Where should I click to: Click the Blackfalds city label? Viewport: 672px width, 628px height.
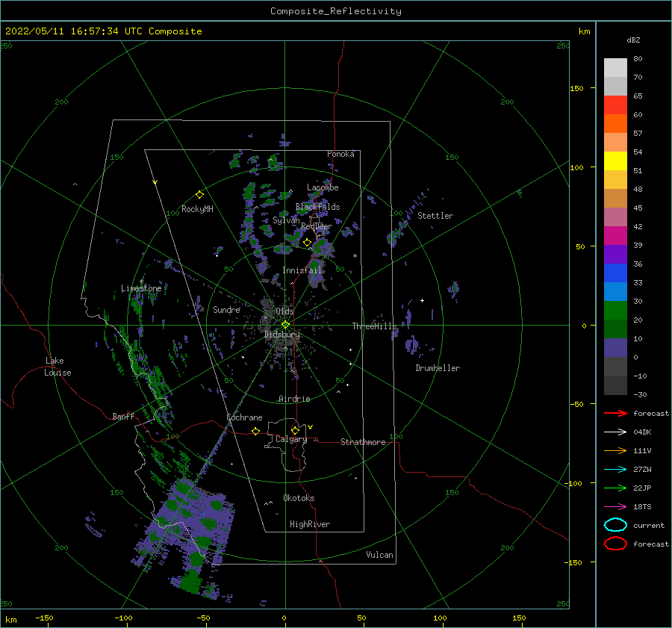(x=317, y=207)
